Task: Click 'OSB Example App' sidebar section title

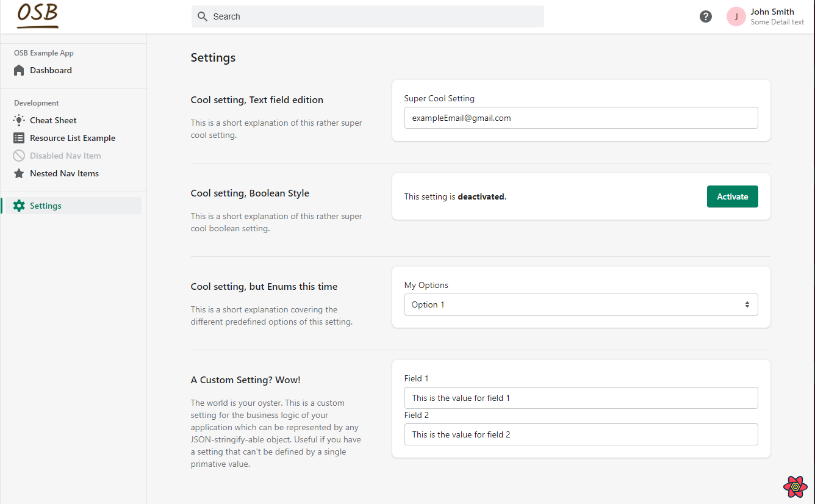Action: [x=44, y=53]
